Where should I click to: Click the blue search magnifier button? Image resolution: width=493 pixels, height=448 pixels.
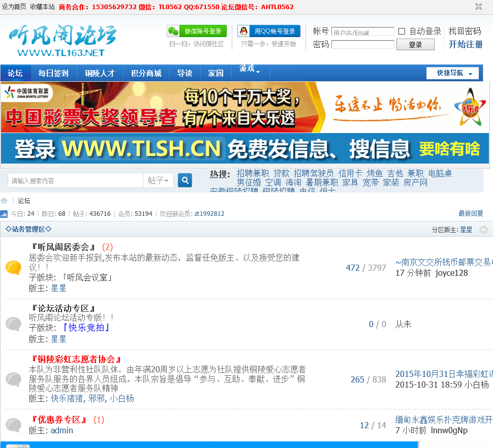click(x=185, y=180)
